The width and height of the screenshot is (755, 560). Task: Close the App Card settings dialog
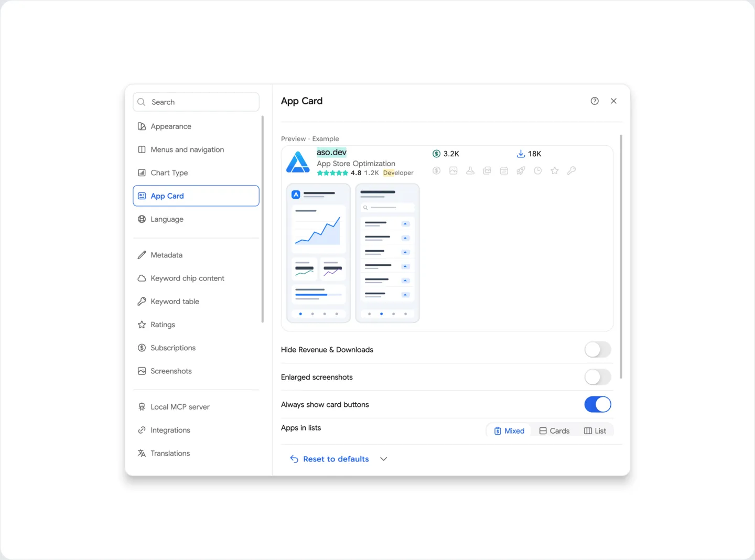click(613, 101)
